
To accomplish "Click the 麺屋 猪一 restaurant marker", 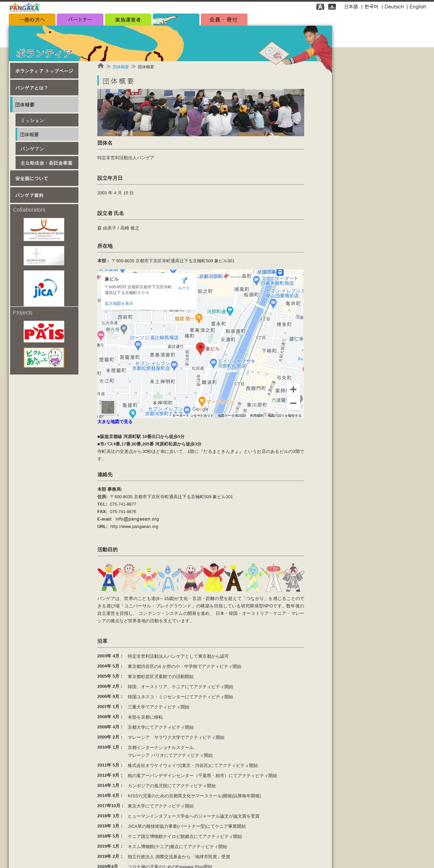I will [x=199, y=318].
